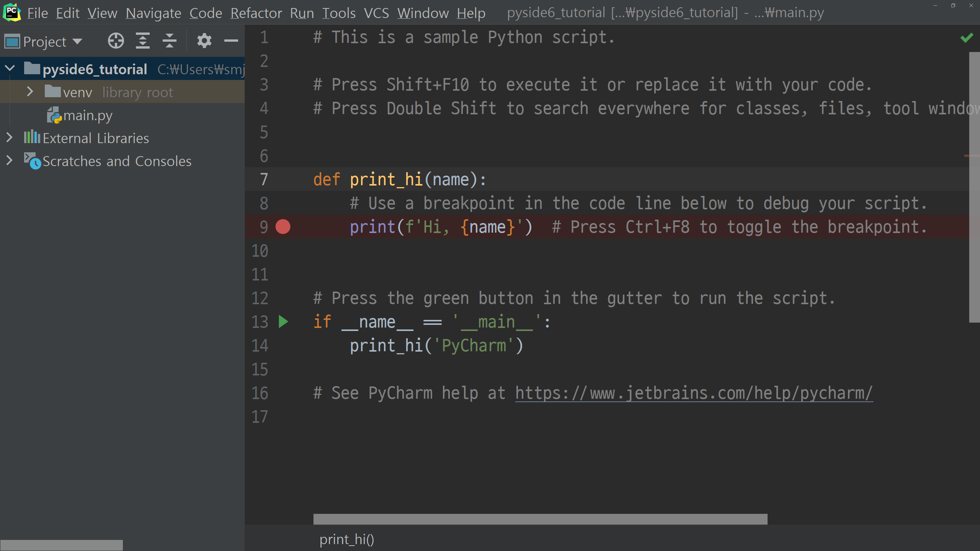This screenshot has height=551, width=980.
Task: Expand Scratches and Consoles node
Action: tap(10, 161)
